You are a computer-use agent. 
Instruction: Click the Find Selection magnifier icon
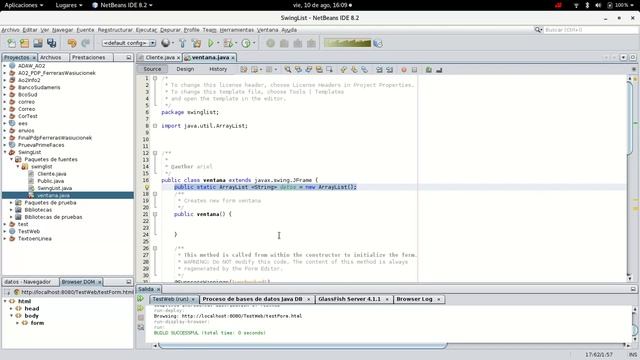coord(288,69)
